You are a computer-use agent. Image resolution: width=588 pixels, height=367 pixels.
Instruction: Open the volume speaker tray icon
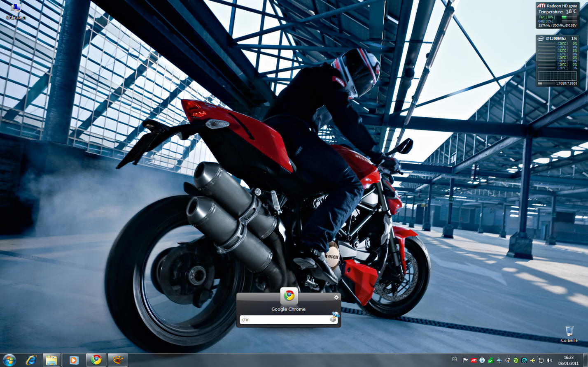click(549, 360)
